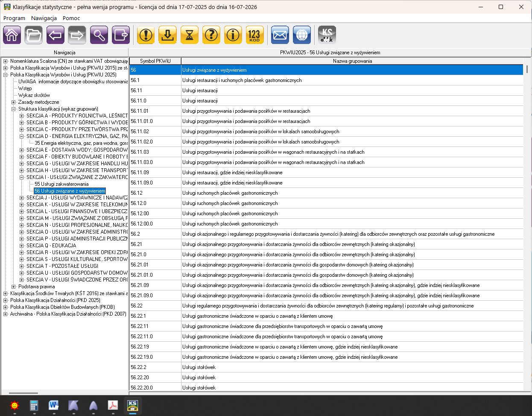The width and height of the screenshot is (532, 416).
Task: Click the yellow hourglass icon
Action: 190,35
